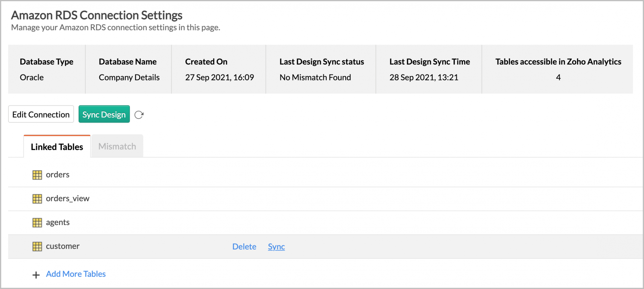The image size is (644, 289).
Task: Click the Amazon RDS Connection Settings heading
Action: [x=97, y=15]
